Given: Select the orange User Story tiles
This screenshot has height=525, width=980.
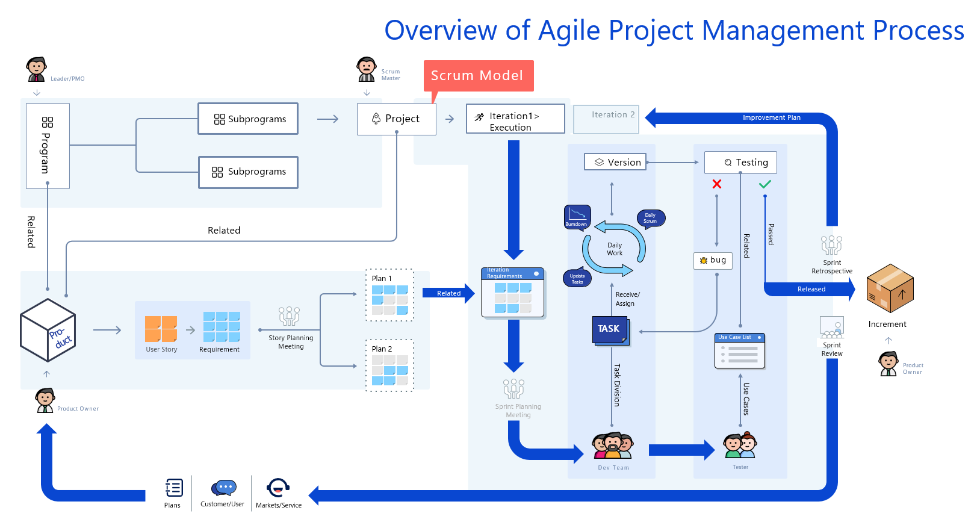Looking at the screenshot, I should pos(161,329).
